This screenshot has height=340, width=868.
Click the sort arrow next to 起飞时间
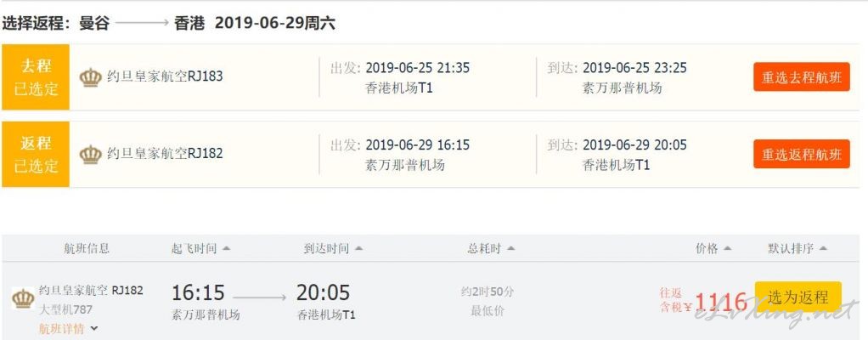click(226, 249)
